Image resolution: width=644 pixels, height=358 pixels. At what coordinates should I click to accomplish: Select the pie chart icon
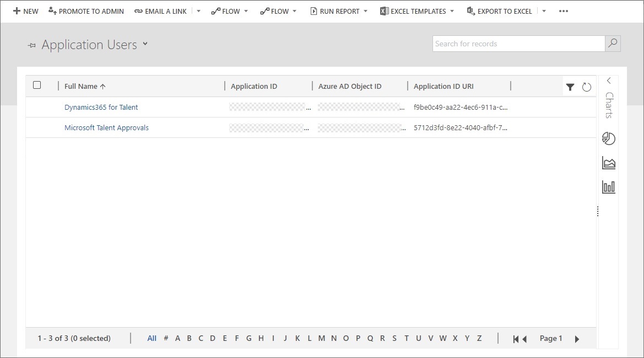pos(609,138)
